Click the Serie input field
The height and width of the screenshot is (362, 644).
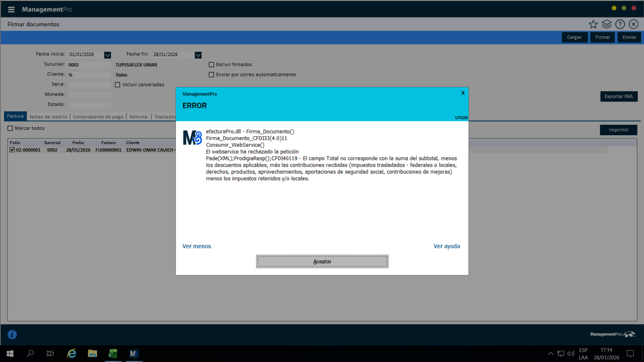[89, 85]
